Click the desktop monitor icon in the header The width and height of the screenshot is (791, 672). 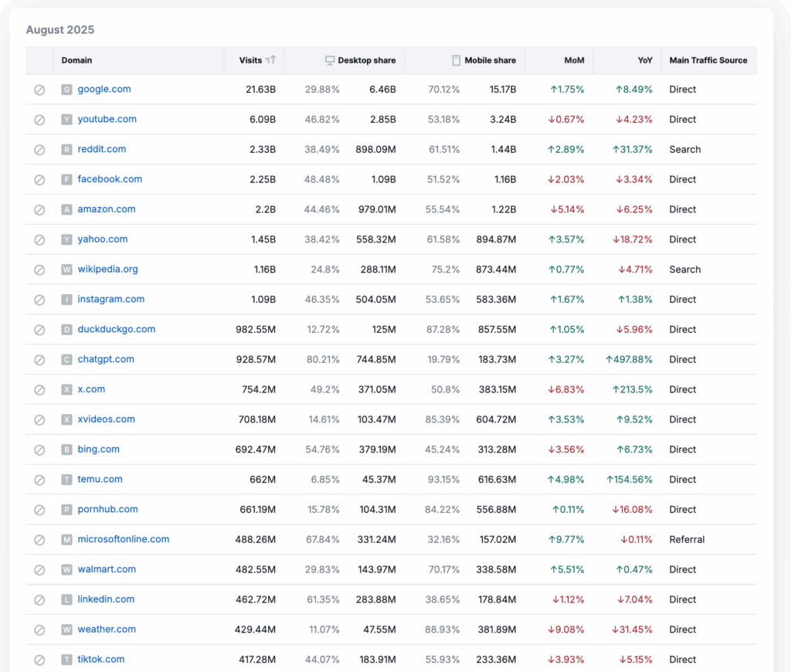(x=330, y=60)
